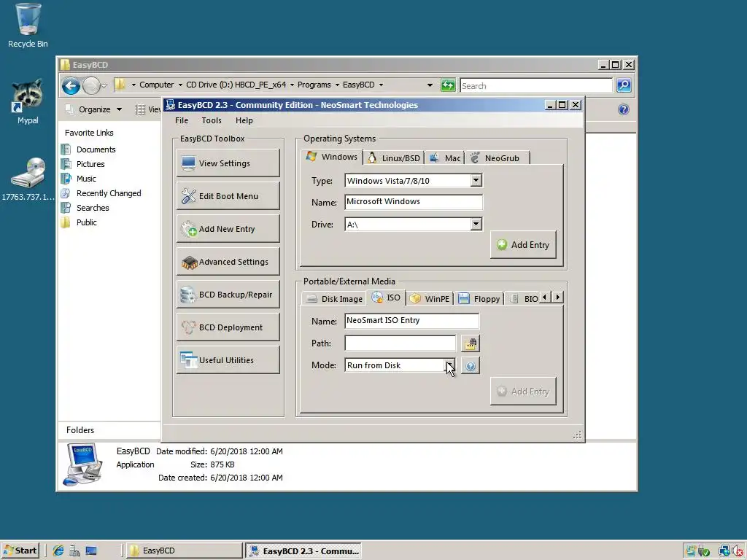Open the network tray icon

click(724, 551)
